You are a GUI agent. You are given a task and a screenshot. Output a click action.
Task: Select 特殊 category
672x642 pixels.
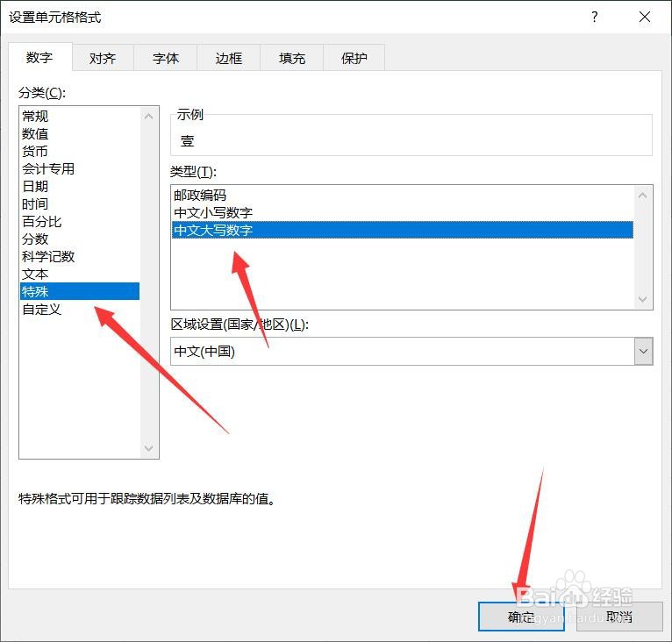(80, 291)
